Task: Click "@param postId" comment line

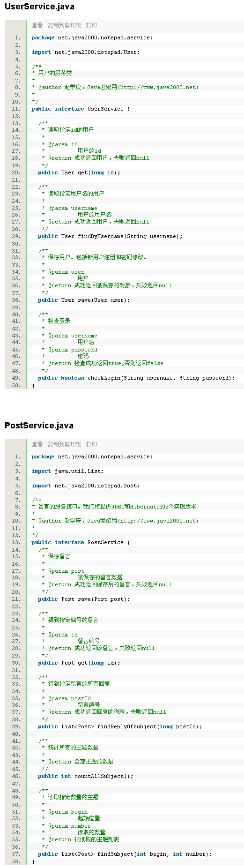Action: pos(67,698)
